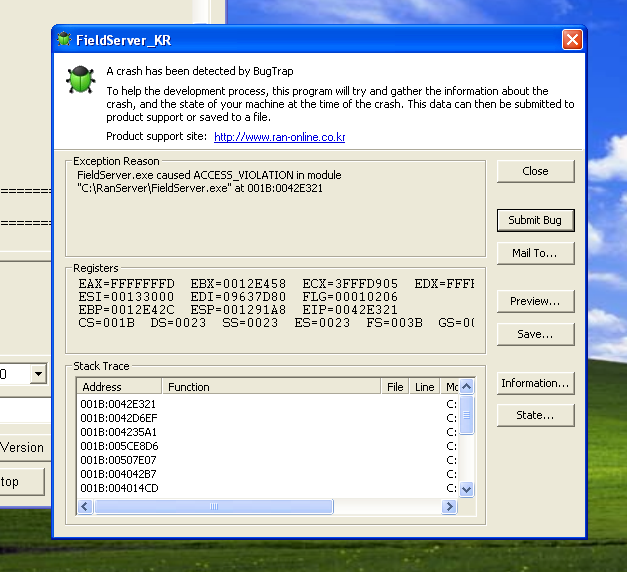Click the Close button

[535, 171]
